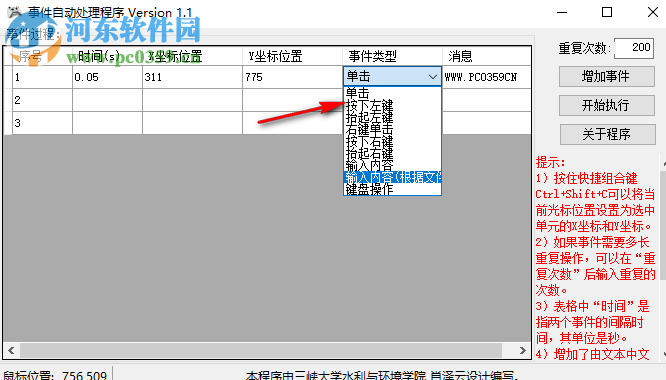
Task: Minimize the application window
Action: (562, 12)
